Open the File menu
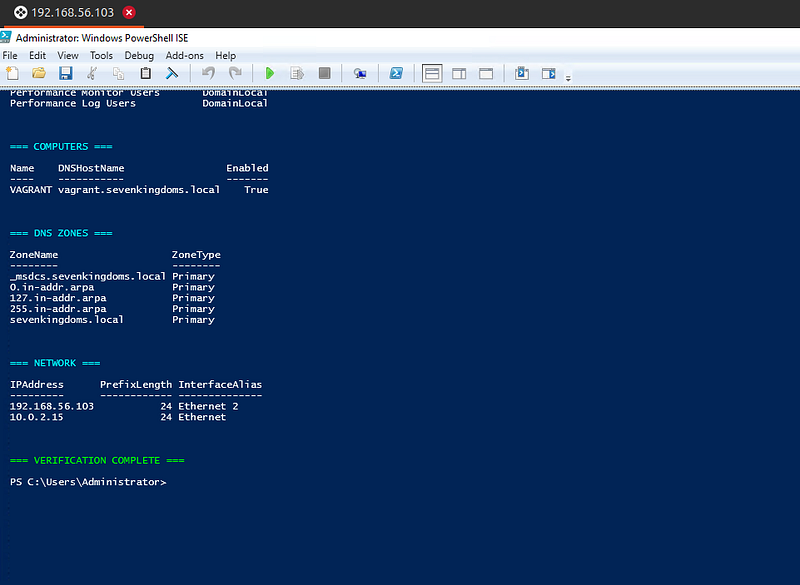 (10, 56)
